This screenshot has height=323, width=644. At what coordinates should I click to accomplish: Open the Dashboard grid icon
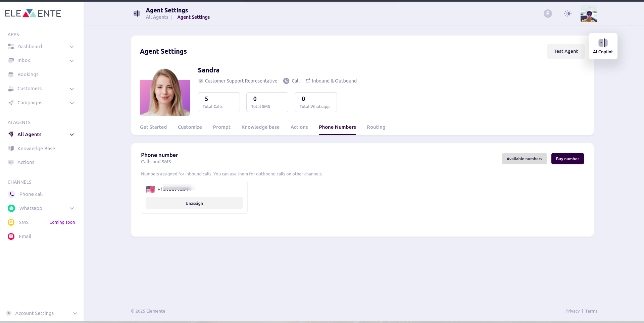11,47
